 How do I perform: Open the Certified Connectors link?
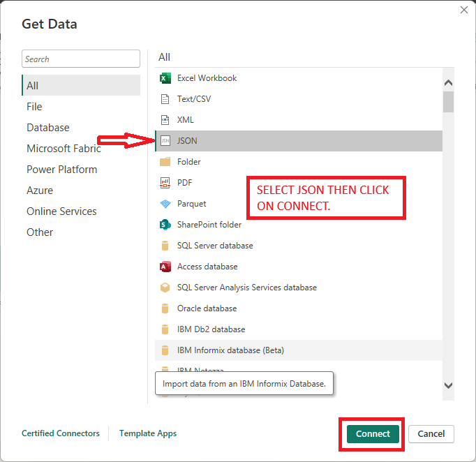(61, 433)
